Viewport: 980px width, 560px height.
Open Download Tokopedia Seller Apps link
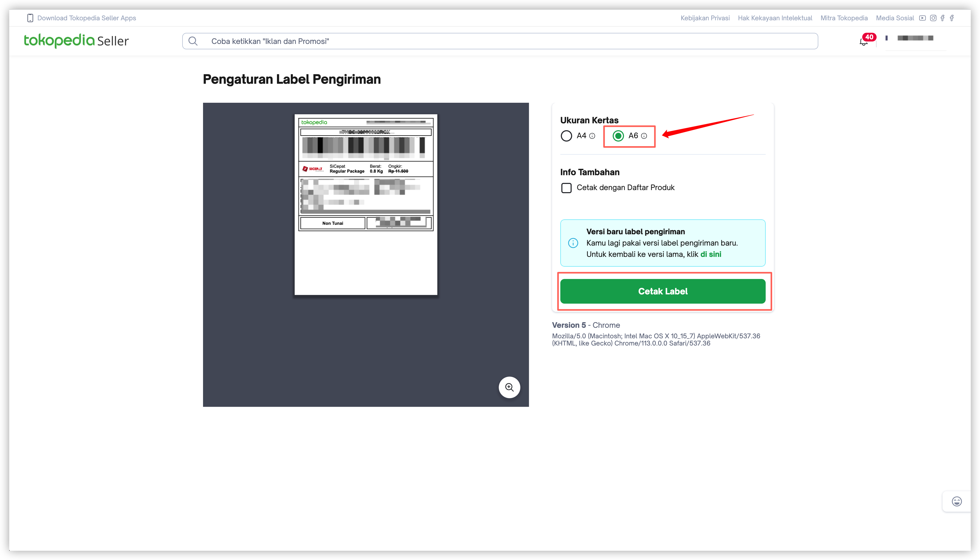coord(87,18)
